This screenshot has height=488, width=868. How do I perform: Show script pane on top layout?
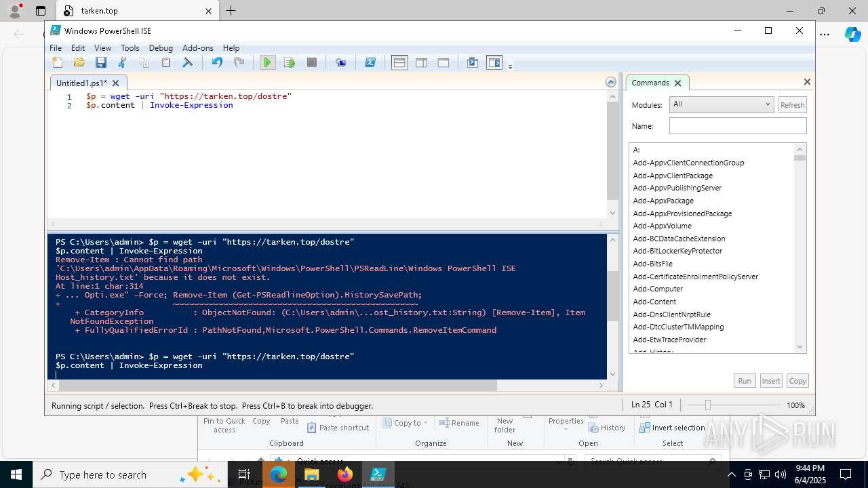click(399, 62)
